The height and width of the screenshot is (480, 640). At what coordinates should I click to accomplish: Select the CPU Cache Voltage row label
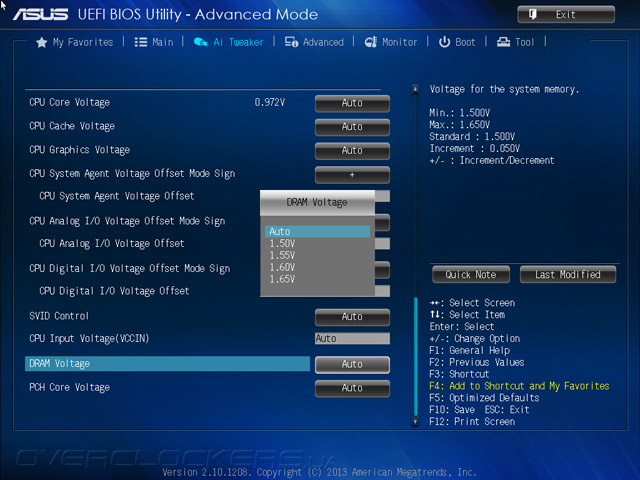click(x=72, y=126)
